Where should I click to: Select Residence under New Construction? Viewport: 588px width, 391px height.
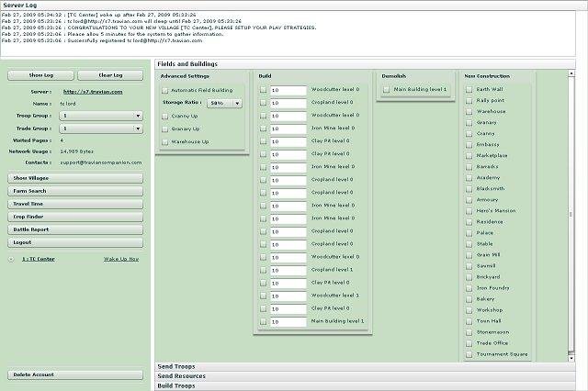pos(469,222)
